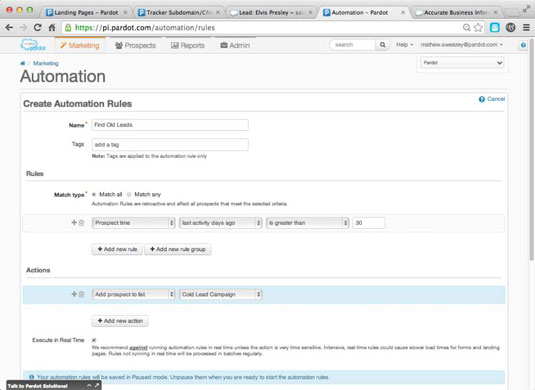Go back with browser back arrow
The height and width of the screenshot is (390, 535).
click(9, 28)
